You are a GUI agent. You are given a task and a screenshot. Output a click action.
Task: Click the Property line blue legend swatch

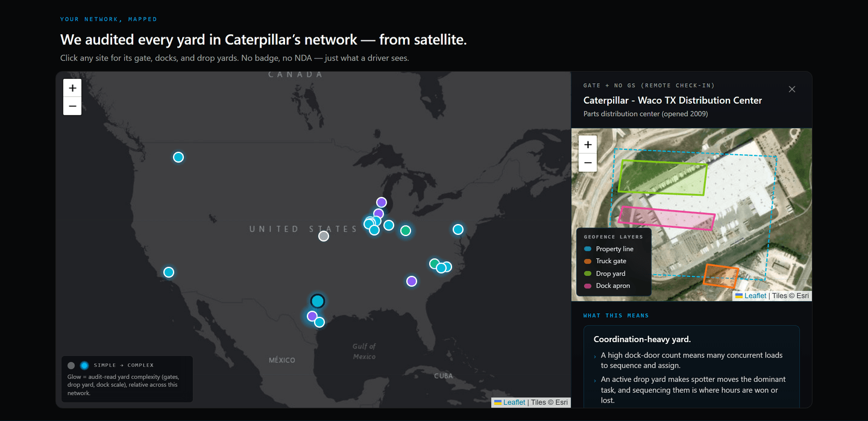[x=588, y=249]
